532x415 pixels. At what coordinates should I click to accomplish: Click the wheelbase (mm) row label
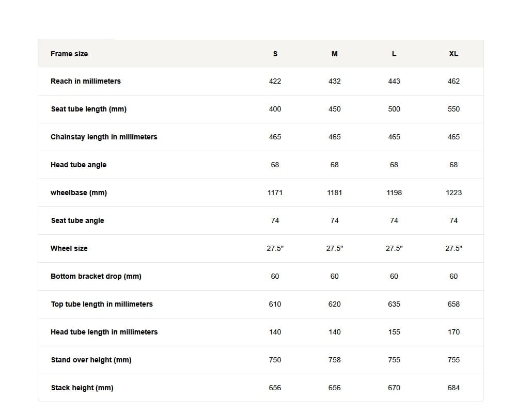(79, 193)
